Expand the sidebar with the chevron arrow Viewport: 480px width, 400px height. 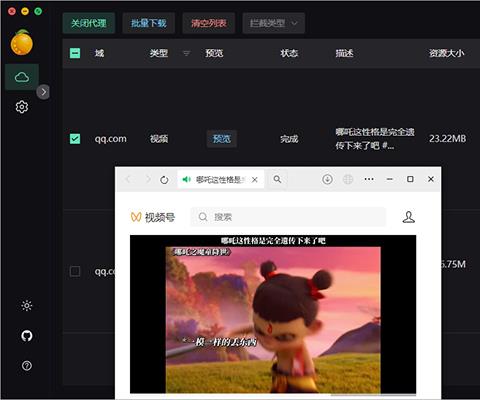(43, 92)
